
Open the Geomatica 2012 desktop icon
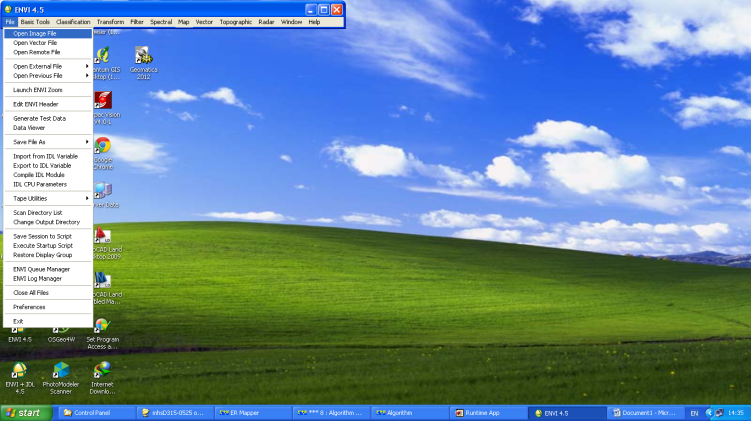(x=143, y=62)
